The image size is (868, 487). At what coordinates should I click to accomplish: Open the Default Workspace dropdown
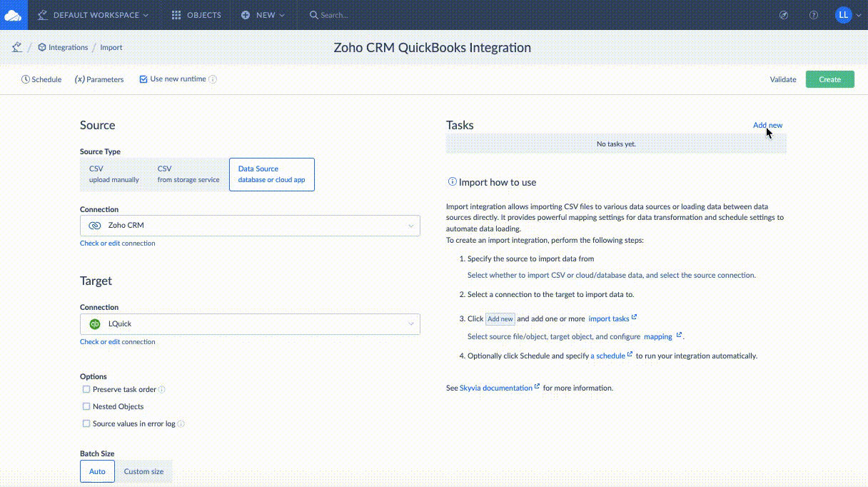94,15
